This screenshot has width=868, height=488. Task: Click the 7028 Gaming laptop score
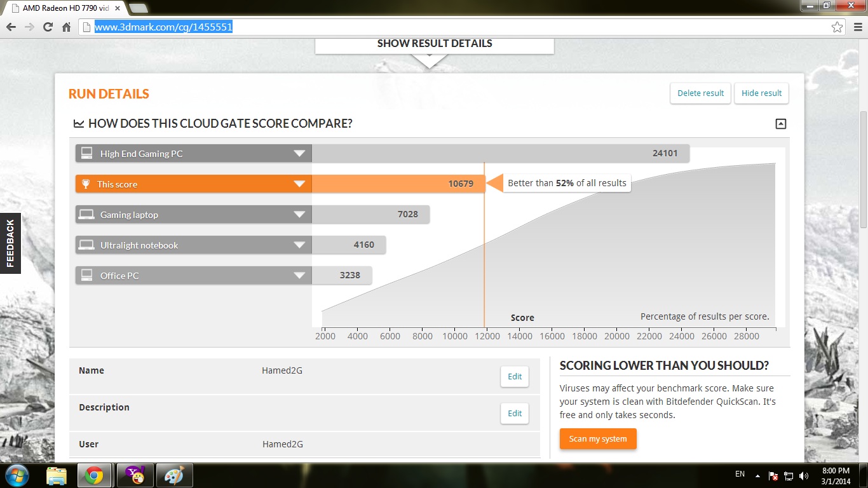tap(408, 214)
